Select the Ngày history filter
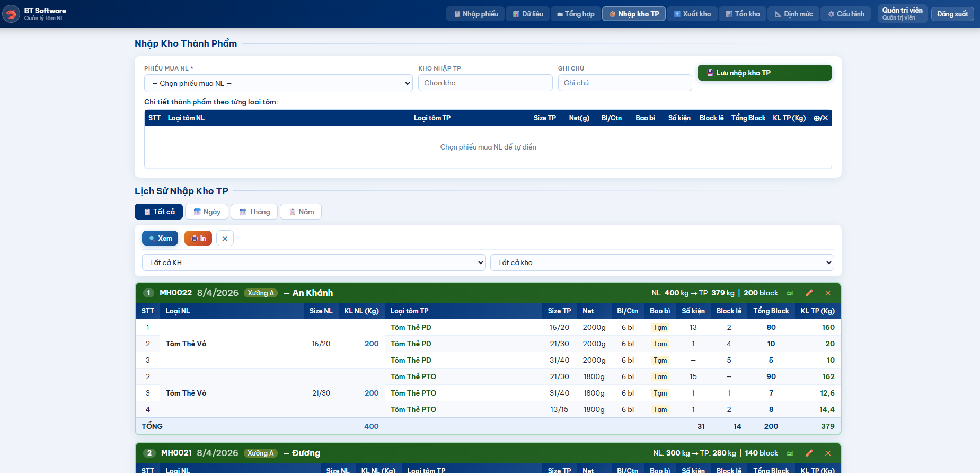 tap(207, 212)
